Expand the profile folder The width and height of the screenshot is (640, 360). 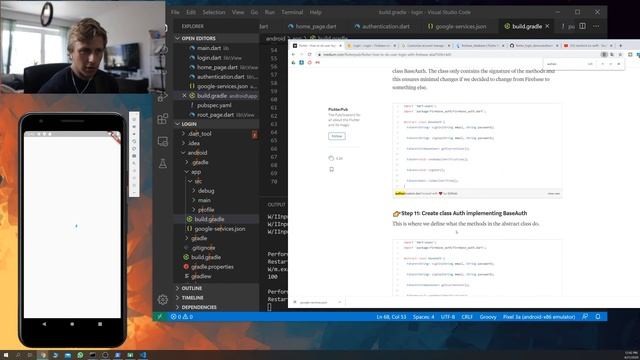(206, 210)
